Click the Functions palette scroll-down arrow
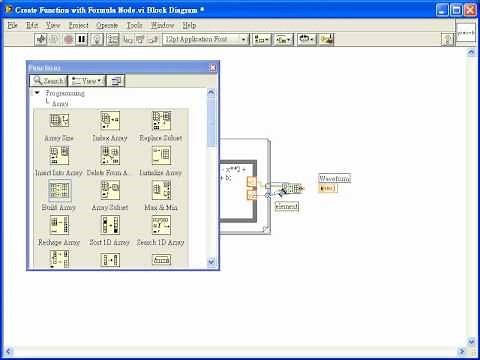The height and width of the screenshot is (360, 480). coord(211,262)
